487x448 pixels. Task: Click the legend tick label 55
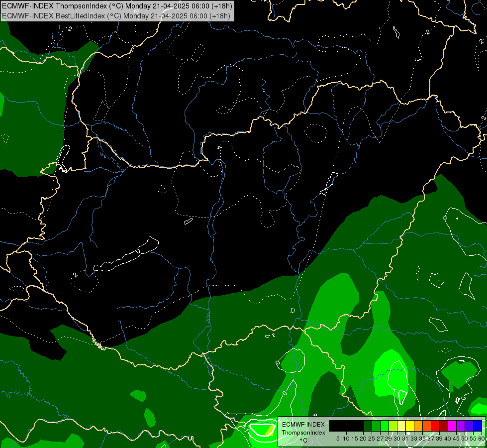click(474, 439)
